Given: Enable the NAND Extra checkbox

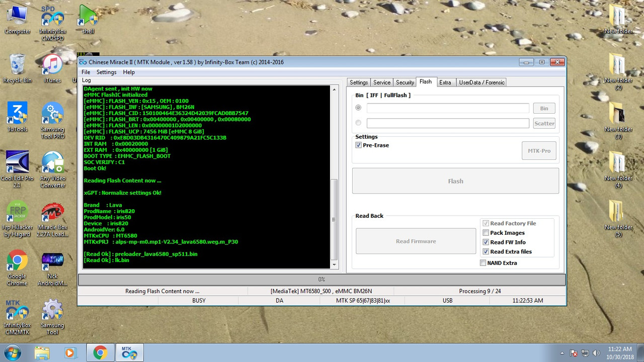Looking at the screenshot, I should 483,263.
